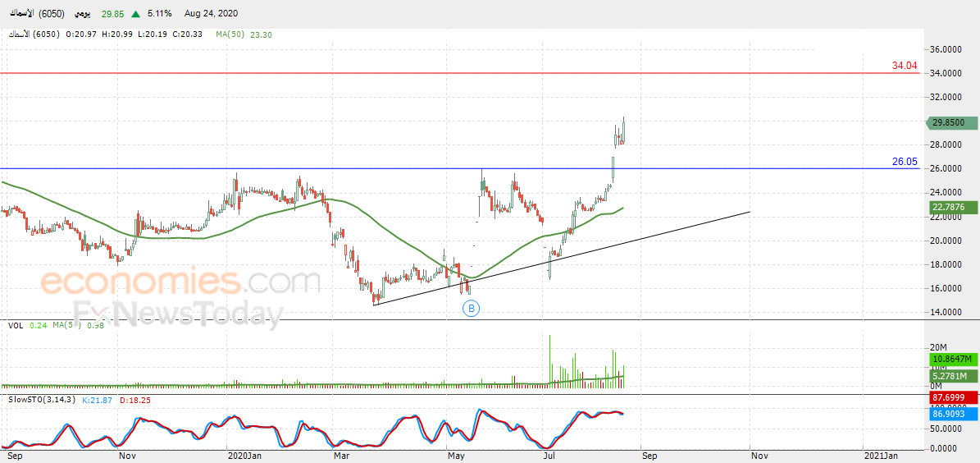Click the 16.0000 price axis label
The image size is (980, 463).
click(x=946, y=288)
